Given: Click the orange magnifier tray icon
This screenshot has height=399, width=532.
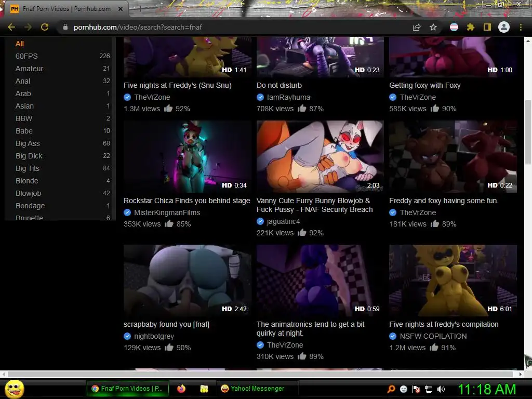Looking at the screenshot, I should 391,389.
